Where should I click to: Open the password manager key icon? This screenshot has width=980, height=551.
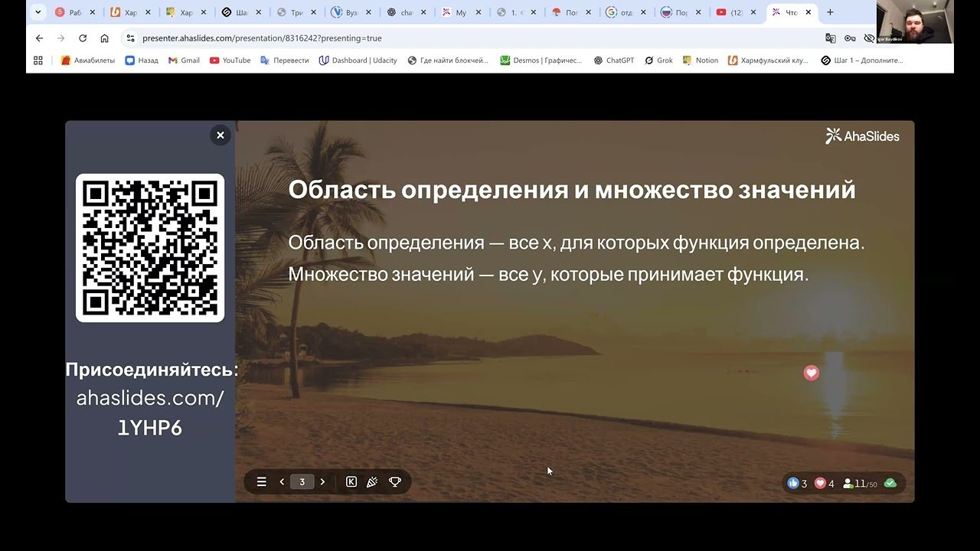click(850, 38)
